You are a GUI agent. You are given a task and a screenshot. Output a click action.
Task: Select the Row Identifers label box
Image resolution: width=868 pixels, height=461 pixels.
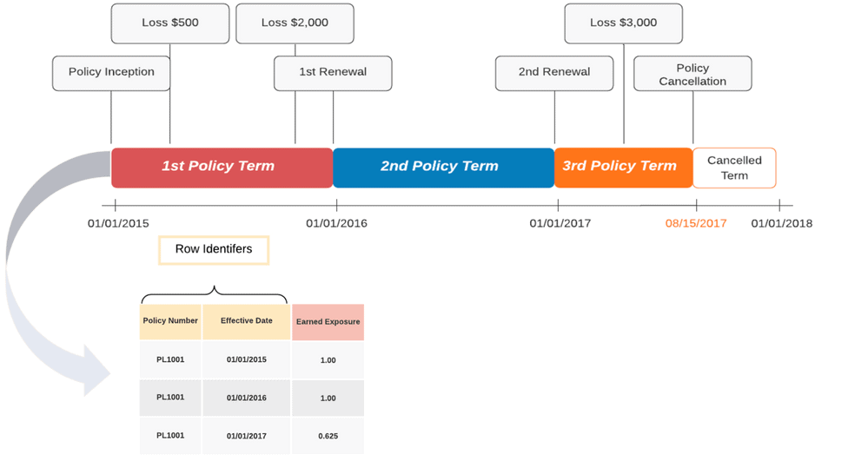pyautogui.click(x=214, y=250)
